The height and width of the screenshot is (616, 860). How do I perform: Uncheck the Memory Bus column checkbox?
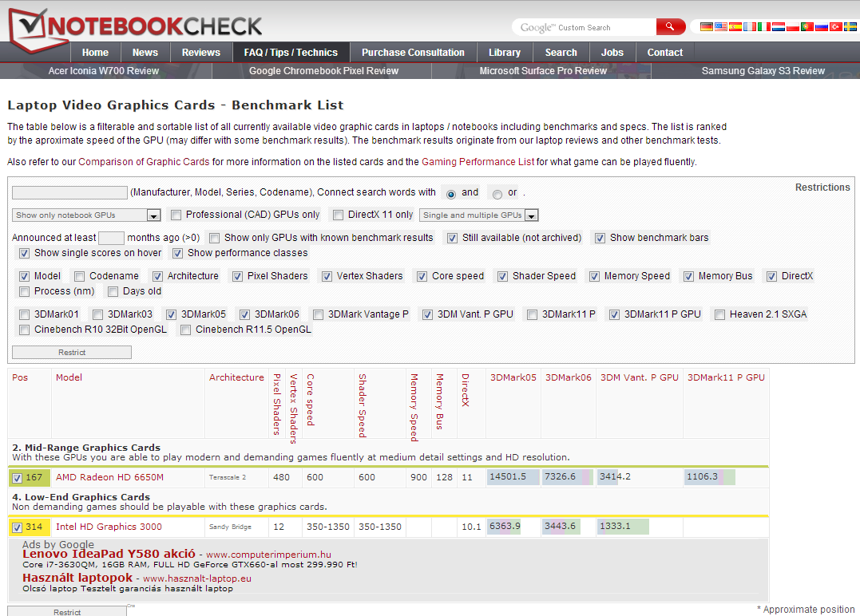[688, 276]
